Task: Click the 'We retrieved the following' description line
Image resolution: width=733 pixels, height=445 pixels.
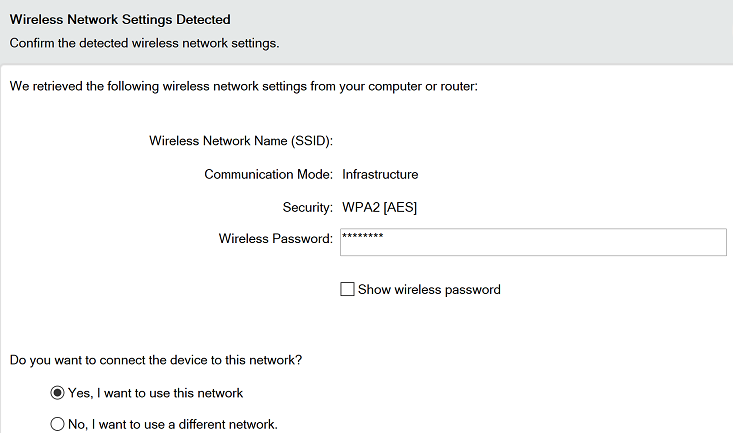Action: point(244,86)
